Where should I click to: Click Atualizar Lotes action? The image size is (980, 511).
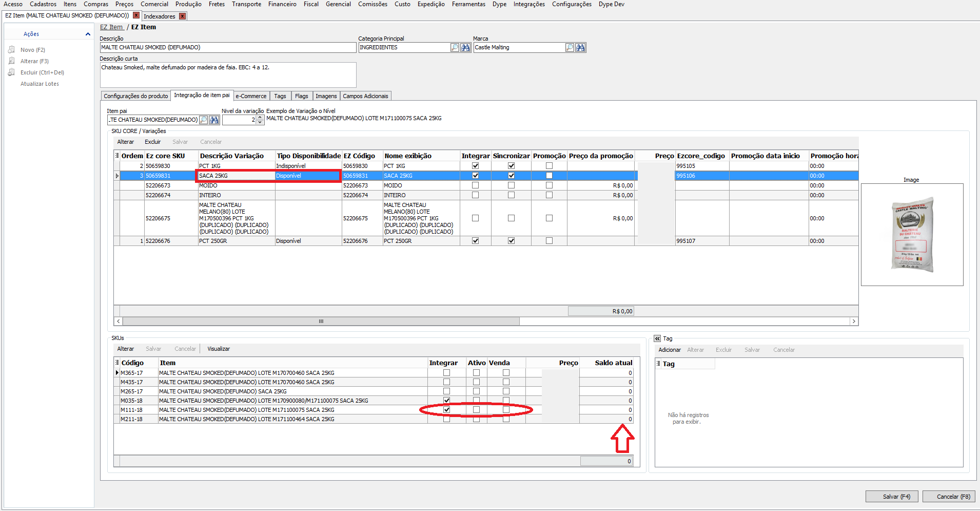pos(40,84)
